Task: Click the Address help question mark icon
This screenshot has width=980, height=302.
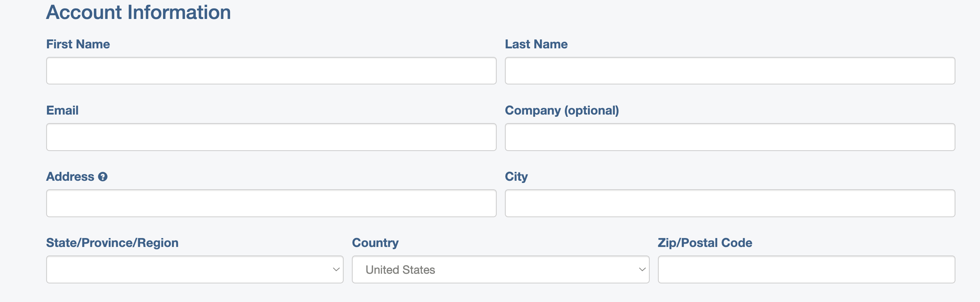Action: 103,177
